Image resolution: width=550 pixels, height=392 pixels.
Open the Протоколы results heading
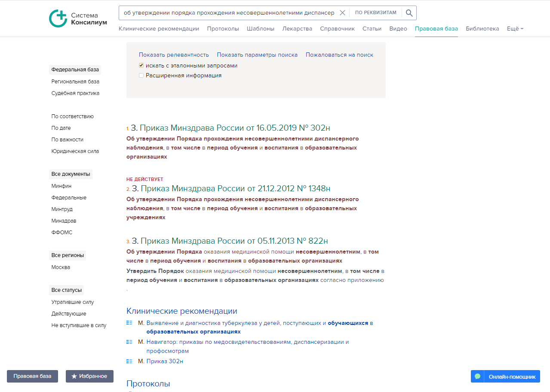tap(148, 383)
